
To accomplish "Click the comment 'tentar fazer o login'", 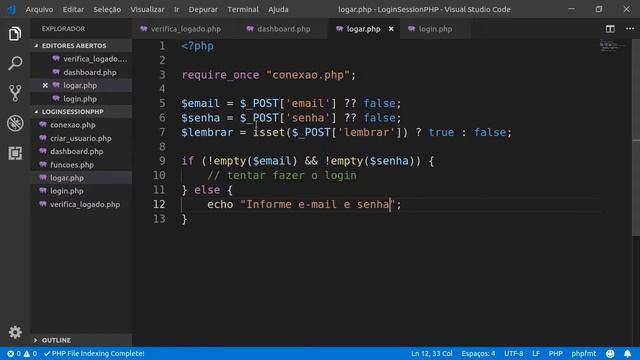I will [x=282, y=176].
